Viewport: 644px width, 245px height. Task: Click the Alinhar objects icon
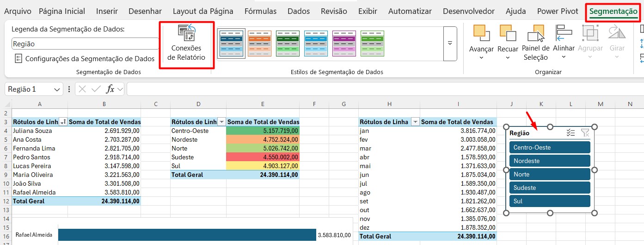(x=564, y=33)
